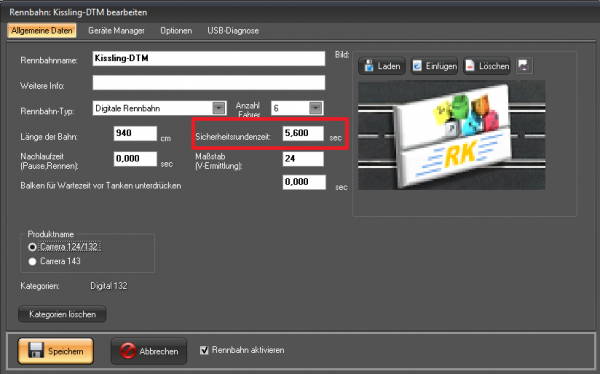Open the Anzahl Fahrer dropdown arrow
The width and height of the screenshot is (600, 374).
tap(315, 108)
